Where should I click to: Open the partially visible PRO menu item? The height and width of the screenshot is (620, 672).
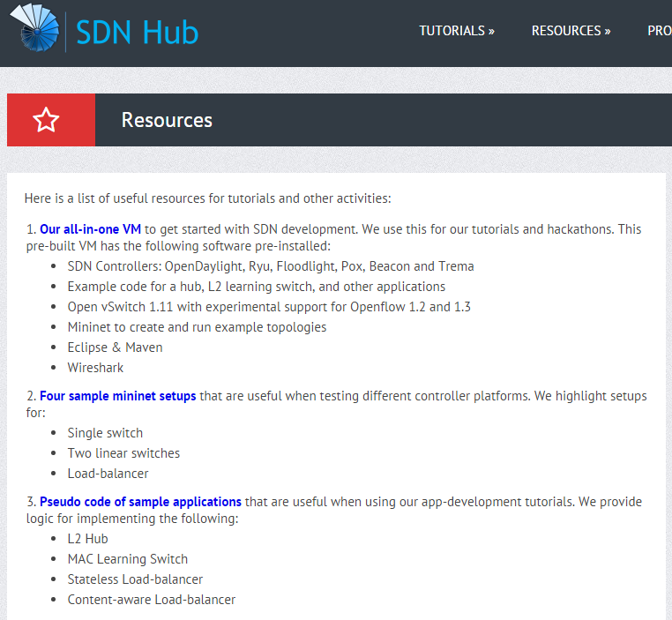point(659,31)
